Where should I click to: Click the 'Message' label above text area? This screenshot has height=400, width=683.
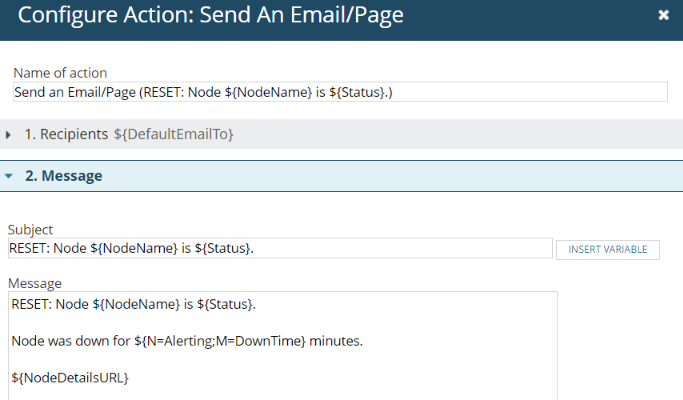point(36,284)
